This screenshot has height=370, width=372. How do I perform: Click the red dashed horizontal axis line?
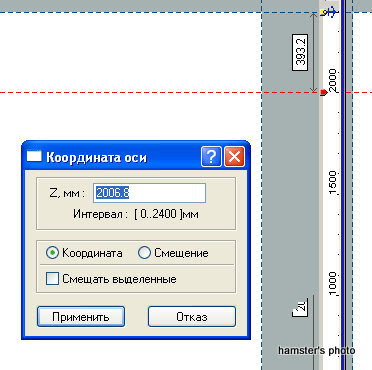[x=133, y=93]
